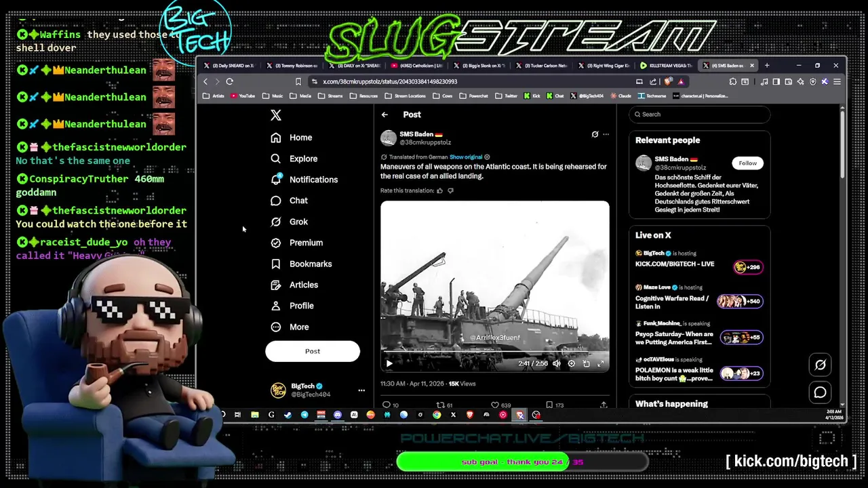This screenshot has width=868, height=488.
Task: Expand video to fullscreen
Action: coord(601,363)
